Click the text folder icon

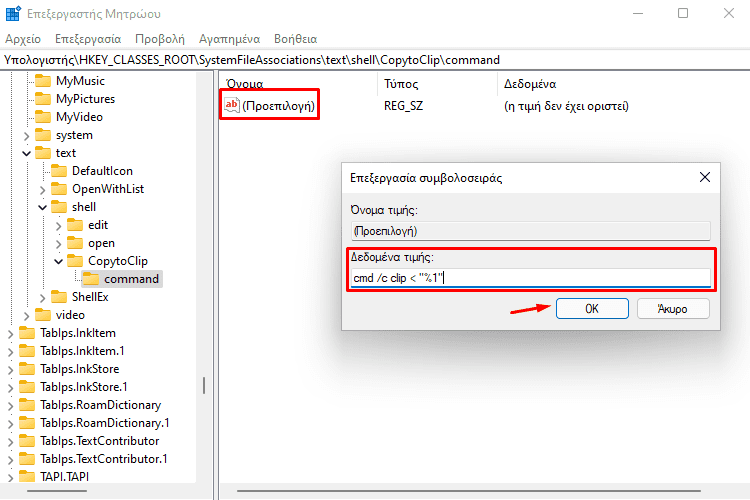click(43, 153)
